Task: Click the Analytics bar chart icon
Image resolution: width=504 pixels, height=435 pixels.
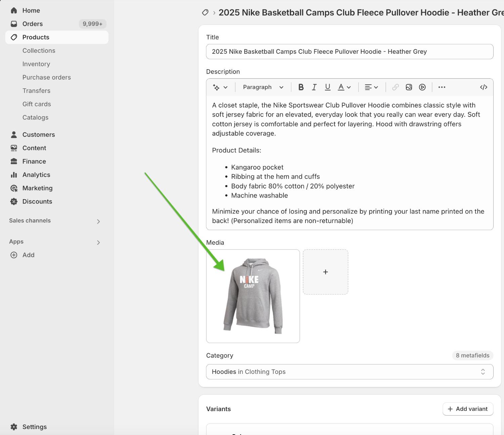Action: point(14,175)
